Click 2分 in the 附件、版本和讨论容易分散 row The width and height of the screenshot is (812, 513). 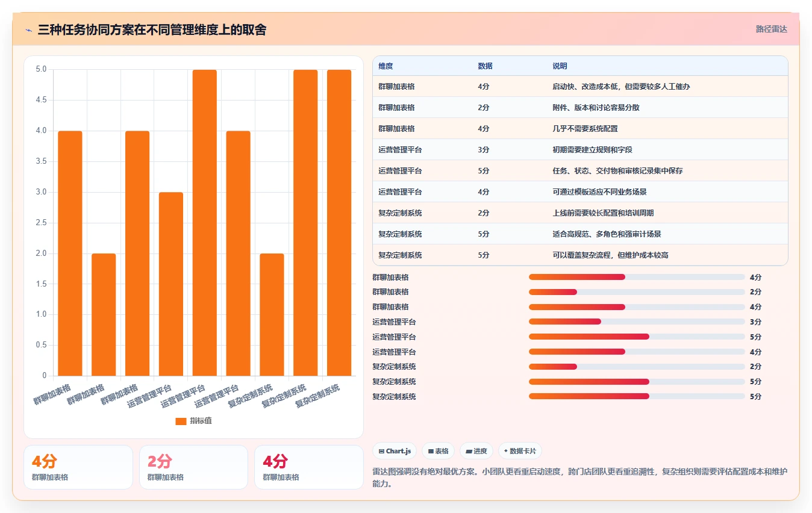point(484,108)
